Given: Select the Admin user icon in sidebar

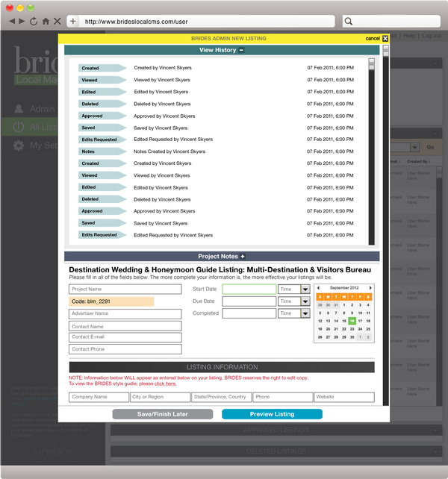Looking at the screenshot, I should point(19,109).
